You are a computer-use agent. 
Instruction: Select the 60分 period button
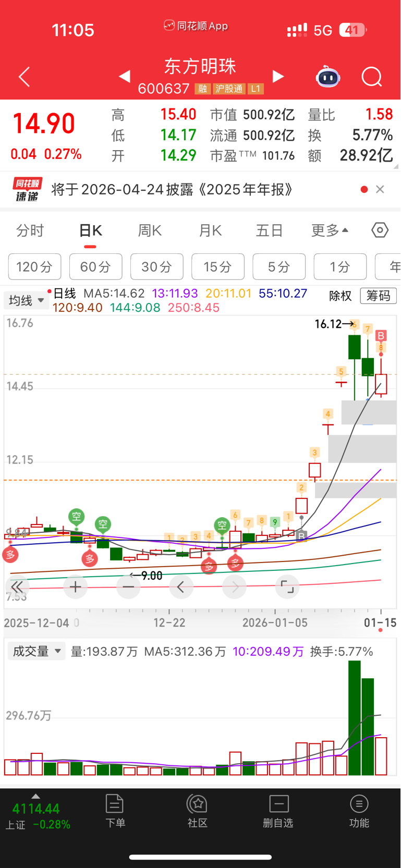click(x=95, y=267)
